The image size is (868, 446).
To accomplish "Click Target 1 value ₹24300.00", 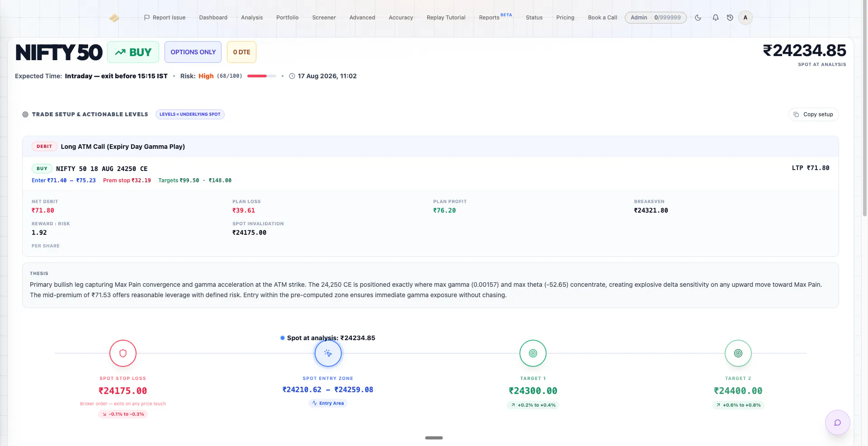I will (533, 391).
